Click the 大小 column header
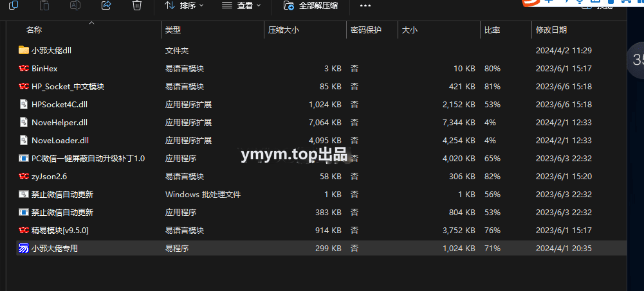Image resolution: width=644 pixels, height=291 pixels. pos(409,30)
